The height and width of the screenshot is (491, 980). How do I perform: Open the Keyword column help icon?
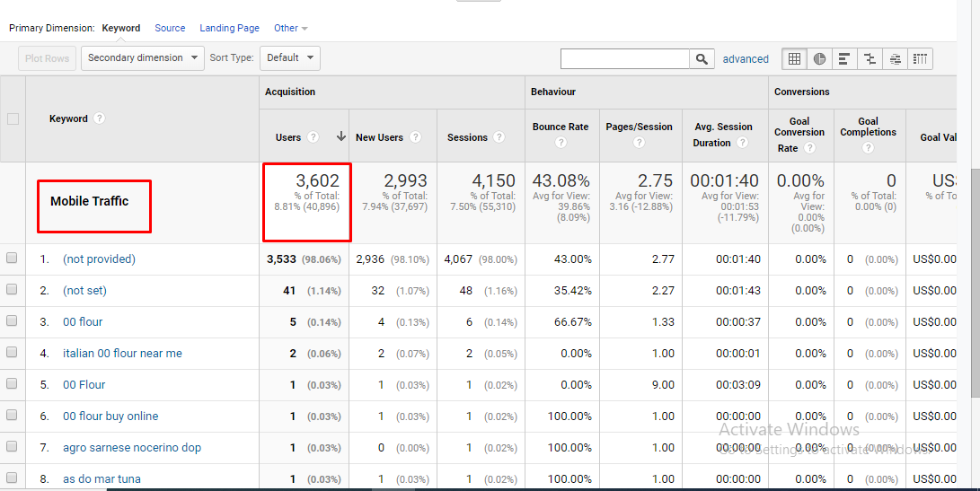pos(99,118)
